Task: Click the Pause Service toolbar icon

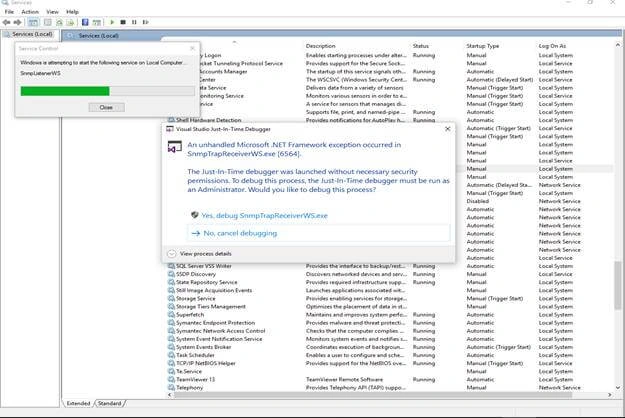Action: [134, 22]
